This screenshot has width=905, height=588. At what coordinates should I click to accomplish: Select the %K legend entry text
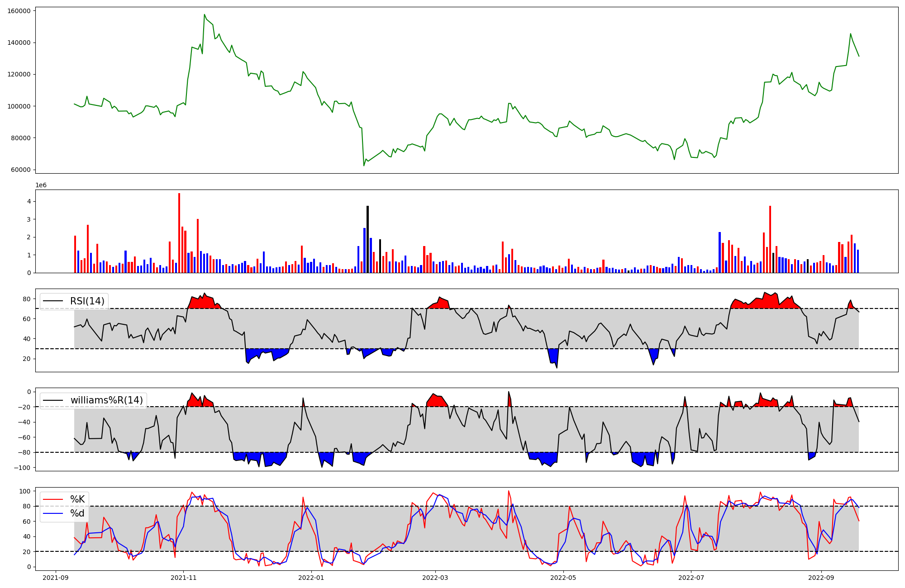[77, 499]
